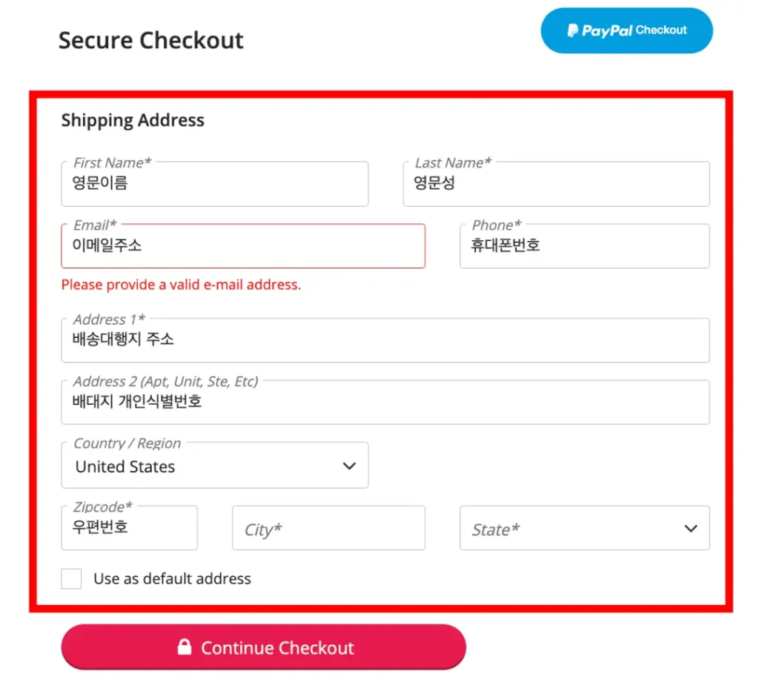This screenshot has width=759, height=700.
Task: Click the Phone number field
Action: coord(584,246)
